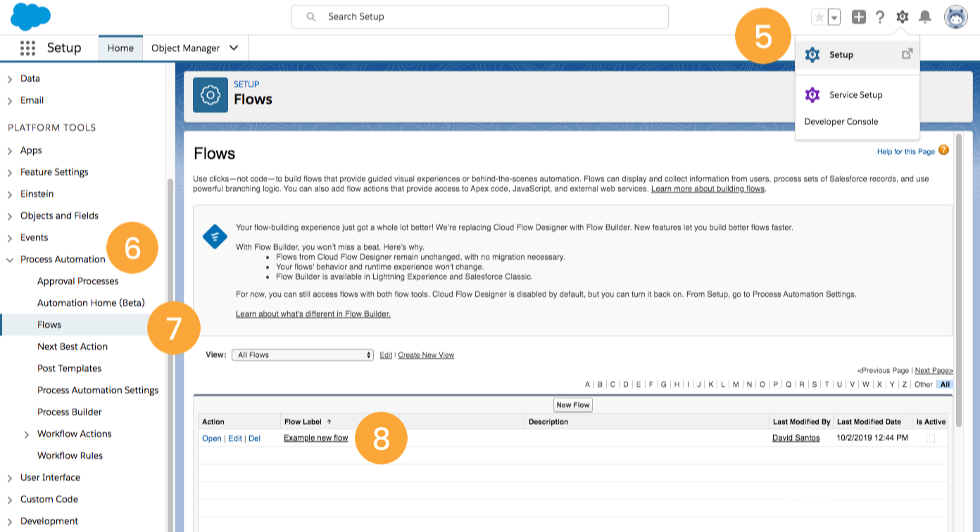Open the App Launcher grid icon
Viewport: 980px width, 532px height.
pos(27,48)
